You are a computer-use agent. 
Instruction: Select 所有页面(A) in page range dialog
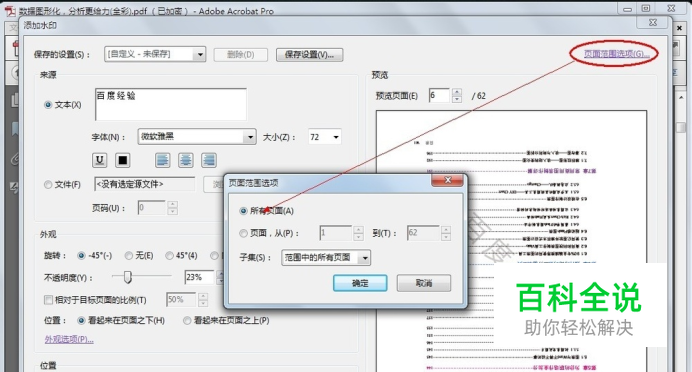243,211
